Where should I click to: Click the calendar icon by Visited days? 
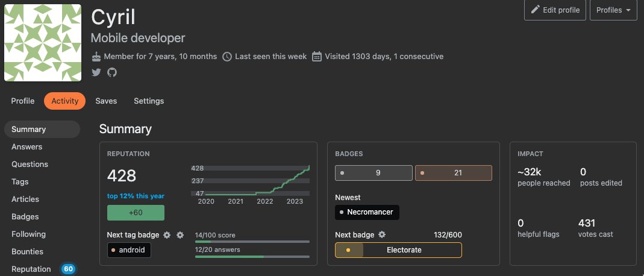click(x=317, y=56)
